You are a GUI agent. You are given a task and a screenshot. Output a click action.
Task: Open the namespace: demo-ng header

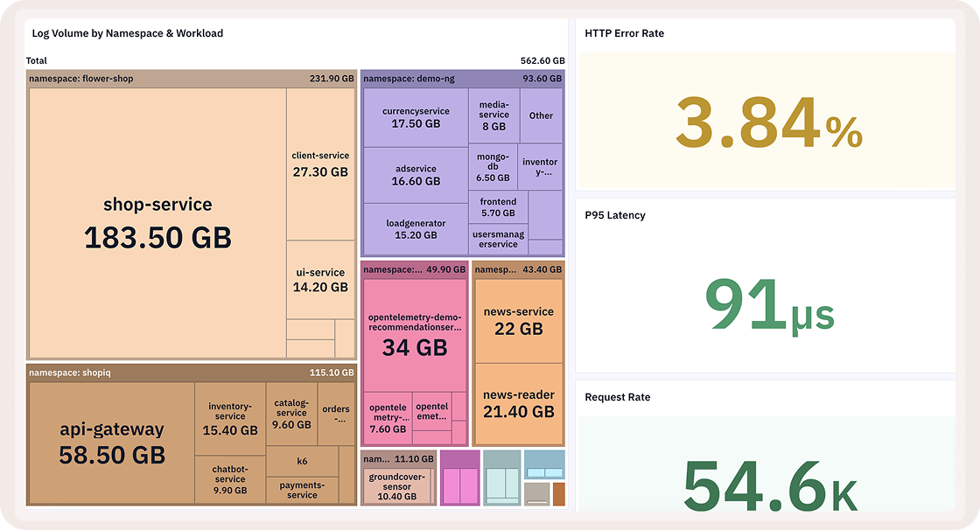[463, 79]
